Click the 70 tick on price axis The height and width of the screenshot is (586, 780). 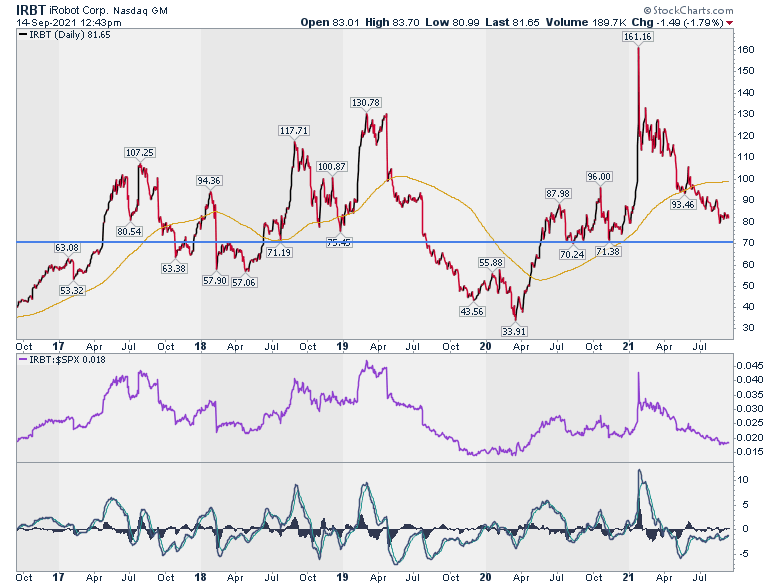coord(749,243)
